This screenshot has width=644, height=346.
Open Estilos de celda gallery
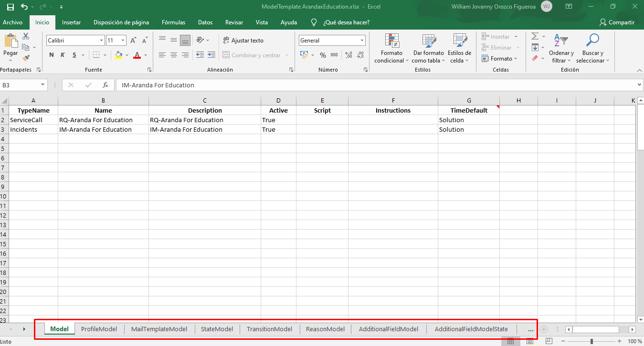(459, 48)
